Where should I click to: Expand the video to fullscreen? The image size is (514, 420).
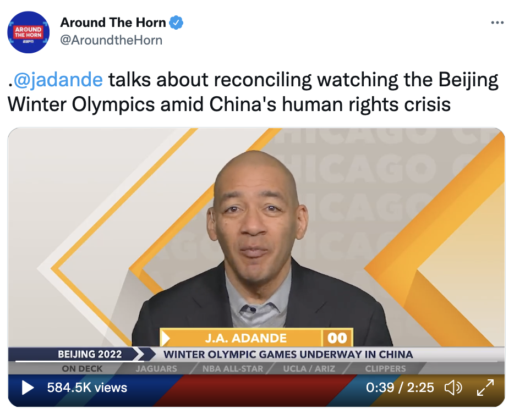[x=485, y=388]
